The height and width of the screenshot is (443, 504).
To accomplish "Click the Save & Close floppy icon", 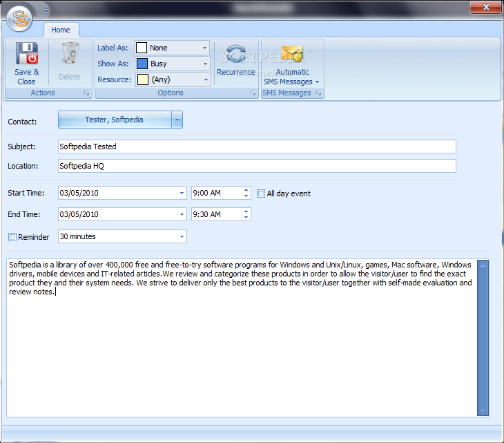I will (27, 53).
